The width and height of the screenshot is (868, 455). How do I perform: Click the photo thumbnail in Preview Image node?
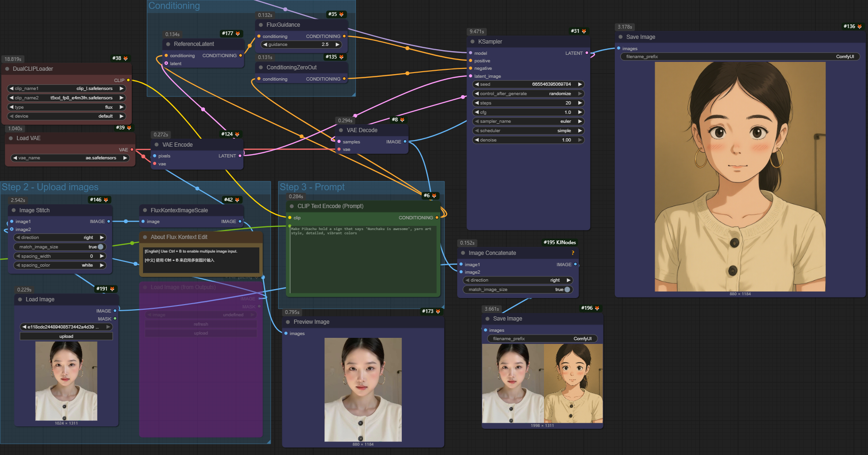click(x=363, y=389)
